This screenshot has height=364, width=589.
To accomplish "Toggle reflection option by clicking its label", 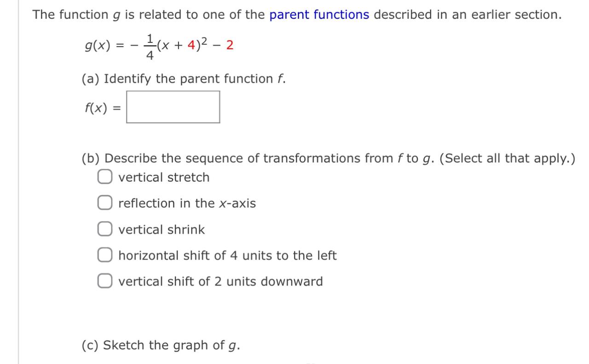I will point(187,202).
